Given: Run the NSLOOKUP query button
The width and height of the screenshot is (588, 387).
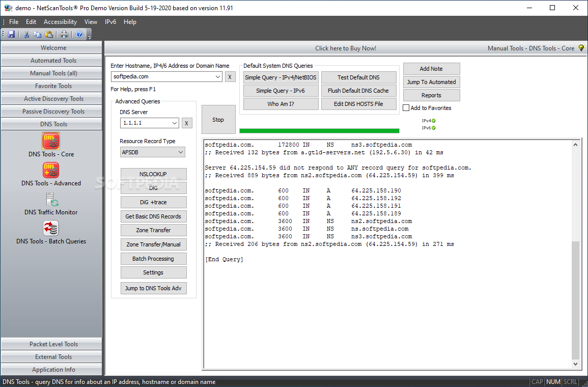Looking at the screenshot, I should coord(153,174).
